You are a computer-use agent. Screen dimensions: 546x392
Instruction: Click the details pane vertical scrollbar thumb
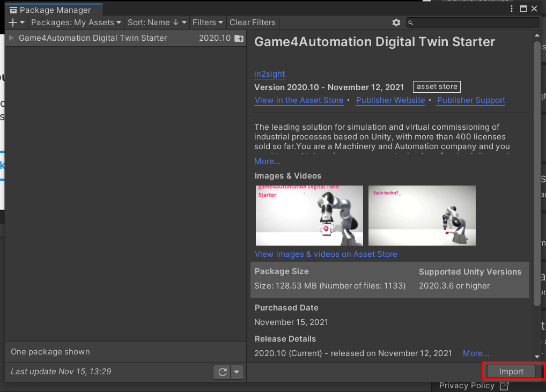[x=537, y=174]
